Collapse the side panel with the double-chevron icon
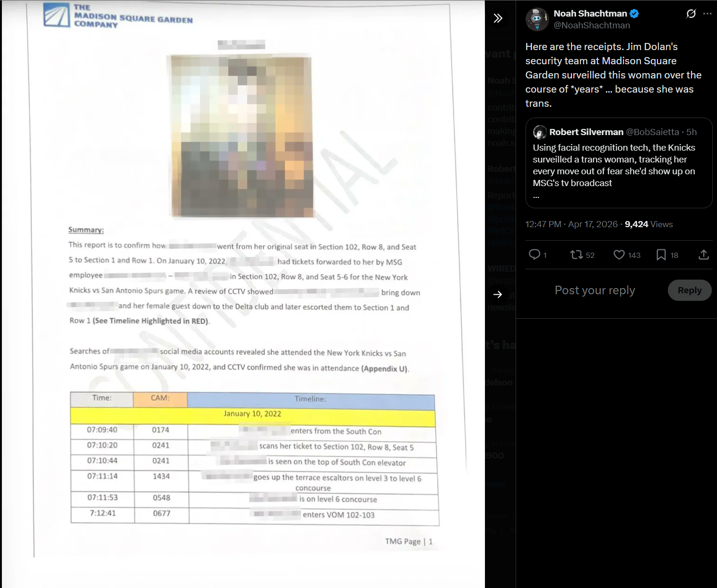 498,18
